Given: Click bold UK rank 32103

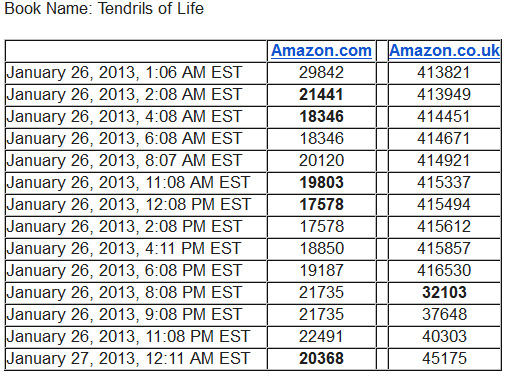Looking at the screenshot, I should (x=444, y=292).
